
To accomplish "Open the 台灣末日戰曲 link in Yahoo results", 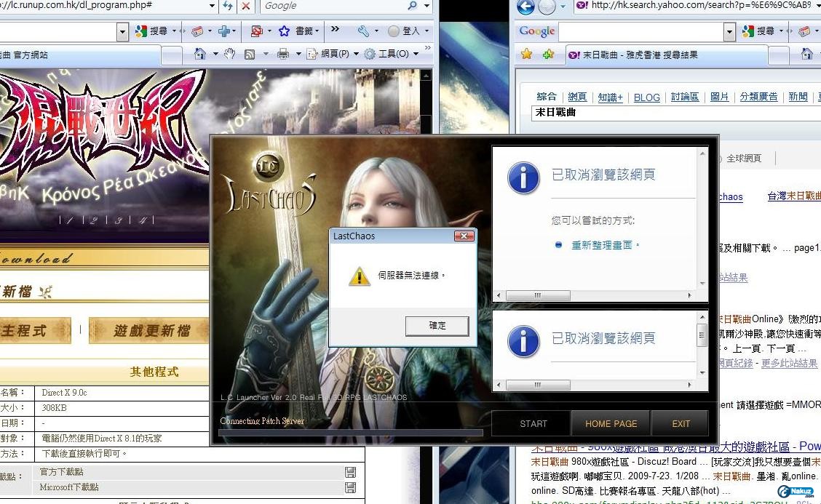I will (794, 196).
